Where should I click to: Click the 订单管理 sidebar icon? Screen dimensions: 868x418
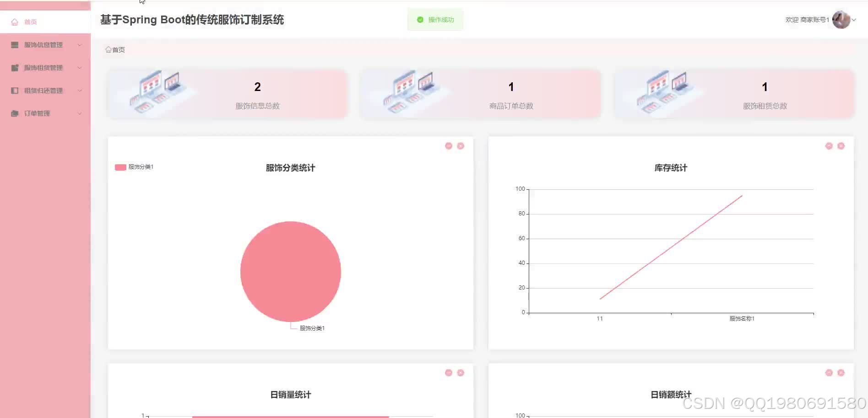tap(14, 113)
